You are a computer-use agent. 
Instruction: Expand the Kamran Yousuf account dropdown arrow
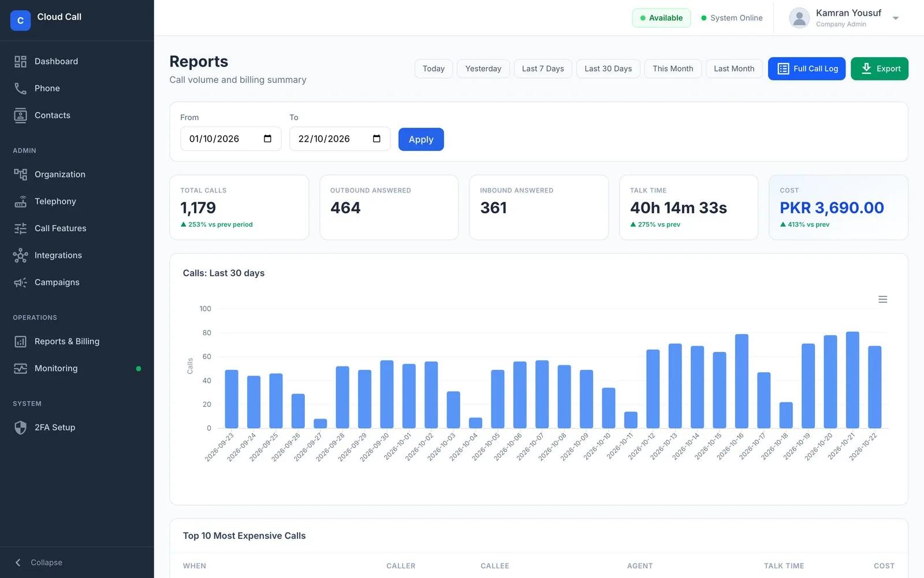click(896, 18)
